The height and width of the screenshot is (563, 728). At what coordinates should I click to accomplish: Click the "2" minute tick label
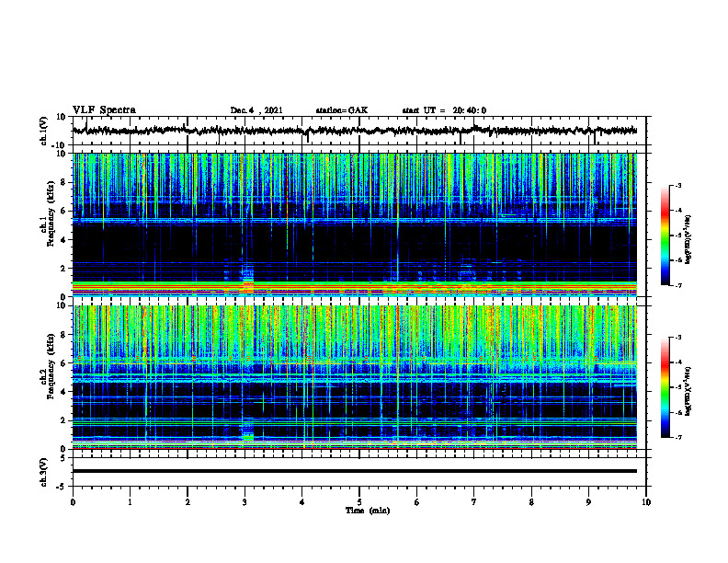pyautogui.click(x=188, y=502)
